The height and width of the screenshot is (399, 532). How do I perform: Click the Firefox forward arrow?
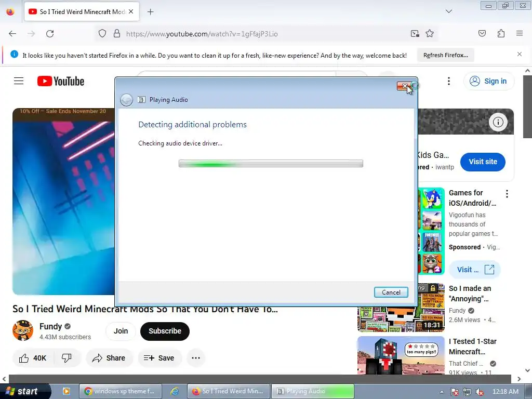click(31, 34)
